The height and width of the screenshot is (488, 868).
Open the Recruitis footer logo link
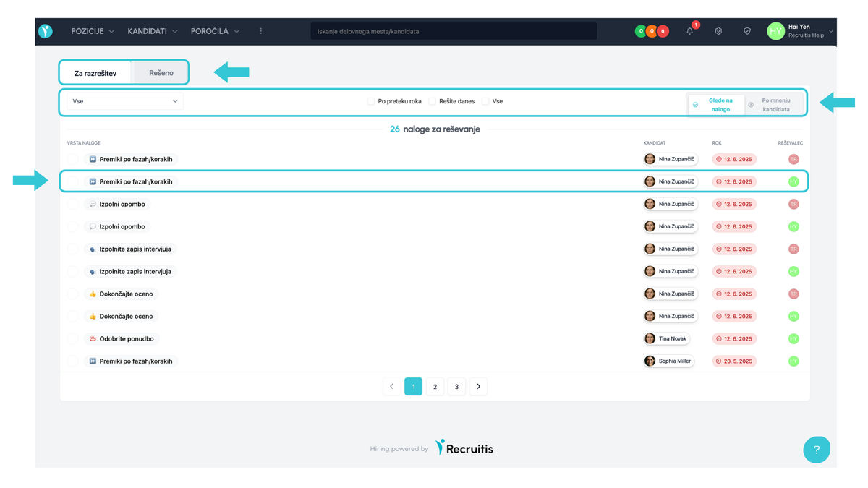(464, 448)
